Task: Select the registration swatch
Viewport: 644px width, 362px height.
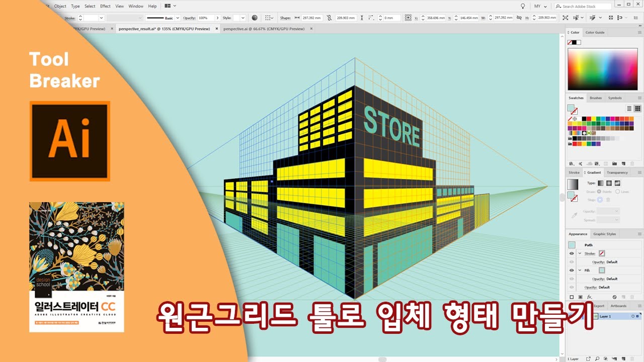Action: click(575, 119)
